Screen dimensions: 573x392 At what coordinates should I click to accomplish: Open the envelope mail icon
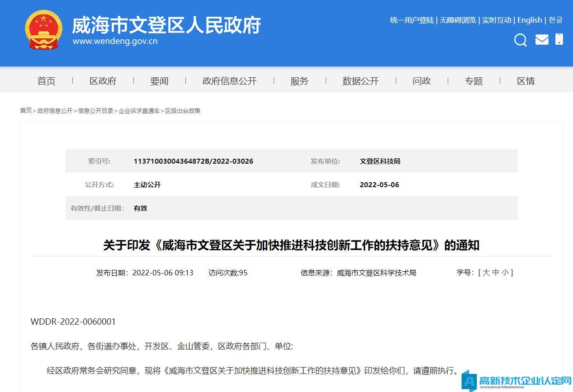[542, 40]
